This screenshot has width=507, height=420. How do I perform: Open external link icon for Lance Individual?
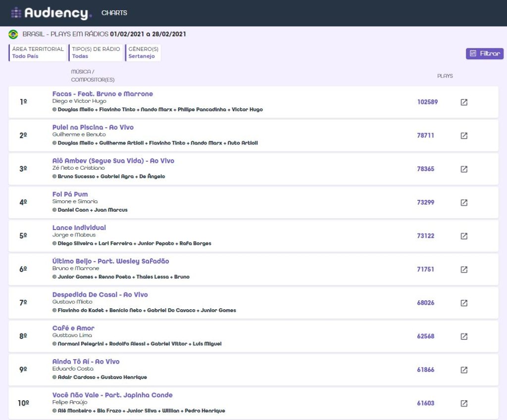point(464,236)
